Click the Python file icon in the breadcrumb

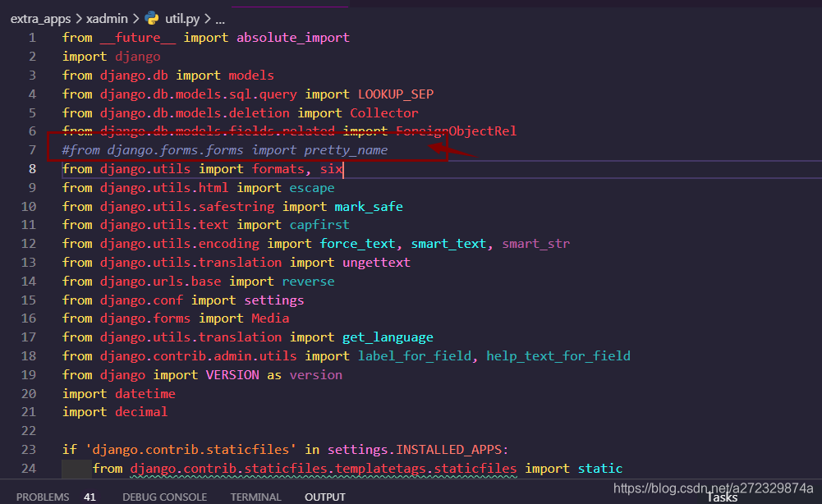(x=153, y=18)
